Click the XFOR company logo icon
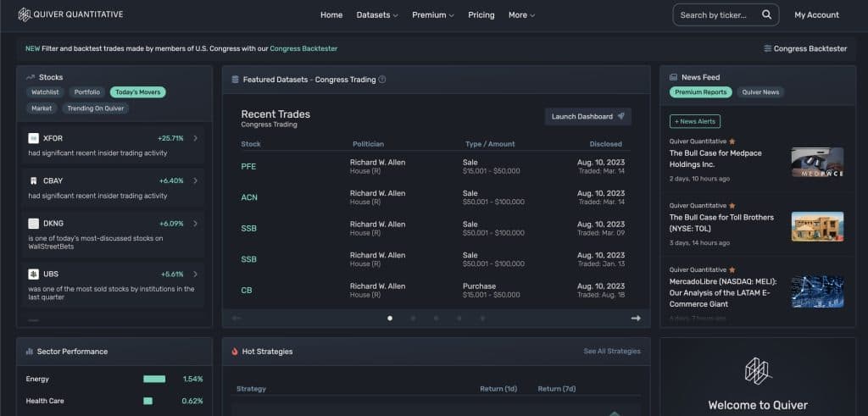Screen dimensions: 868x416 click(34, 138)
